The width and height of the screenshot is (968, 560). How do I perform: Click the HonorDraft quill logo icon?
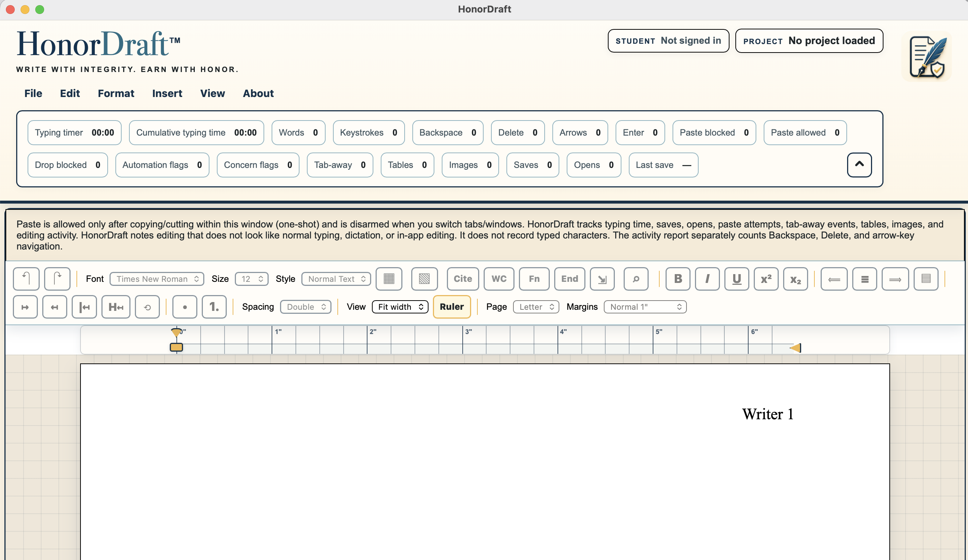coord(926,56)
